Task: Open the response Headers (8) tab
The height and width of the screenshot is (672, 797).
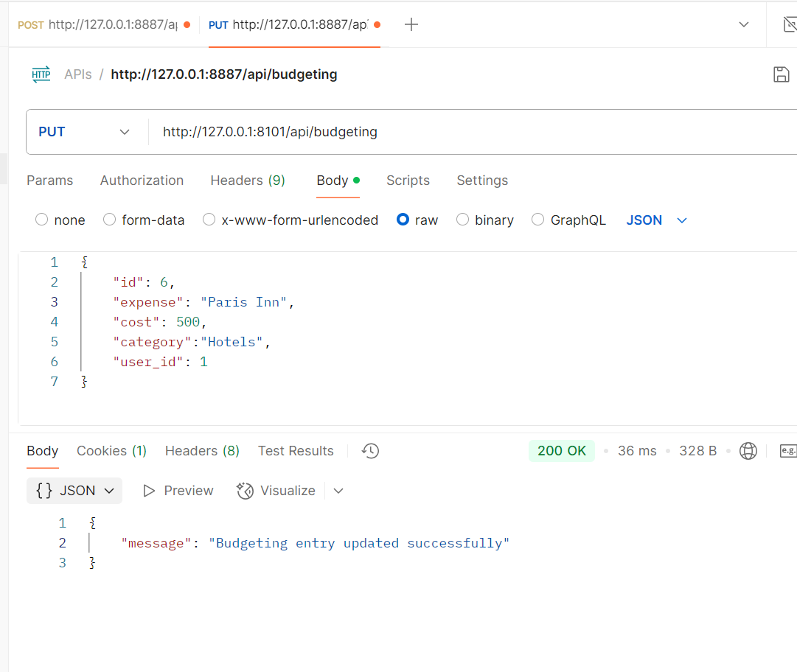Action: 202,450
